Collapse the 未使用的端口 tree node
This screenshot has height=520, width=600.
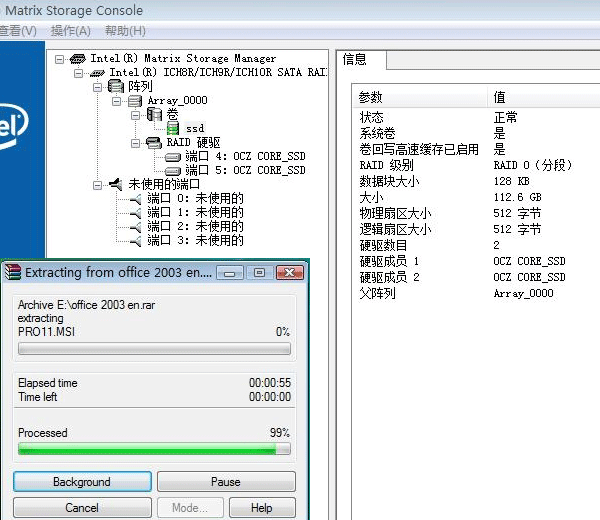pos(97,185)
